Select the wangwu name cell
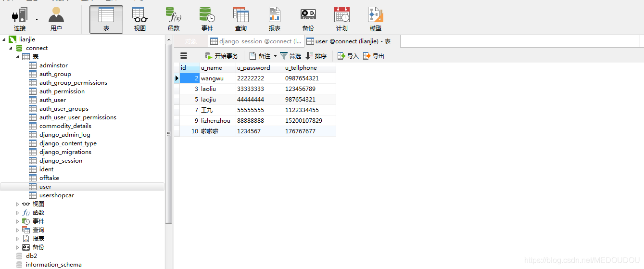 (218, 78)
